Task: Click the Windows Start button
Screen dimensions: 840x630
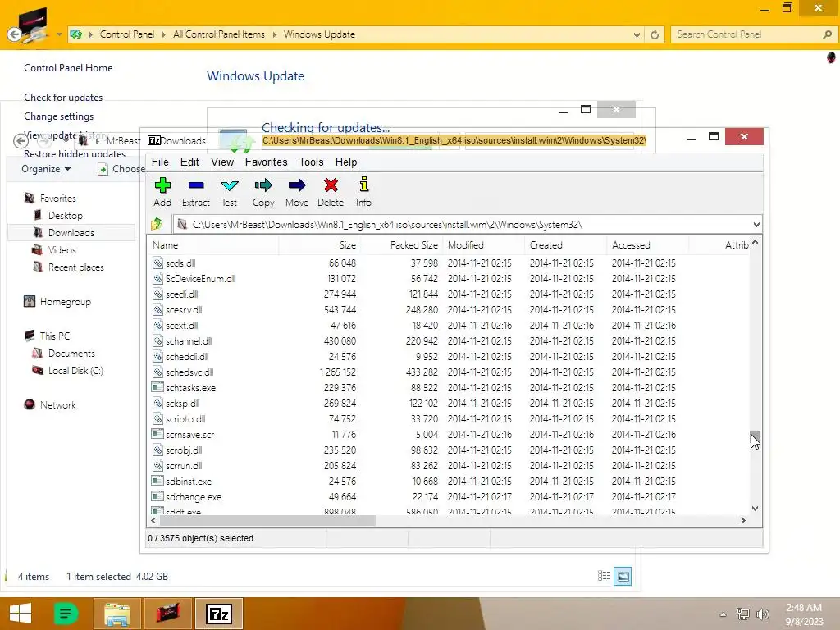Action: pos(21,614)
